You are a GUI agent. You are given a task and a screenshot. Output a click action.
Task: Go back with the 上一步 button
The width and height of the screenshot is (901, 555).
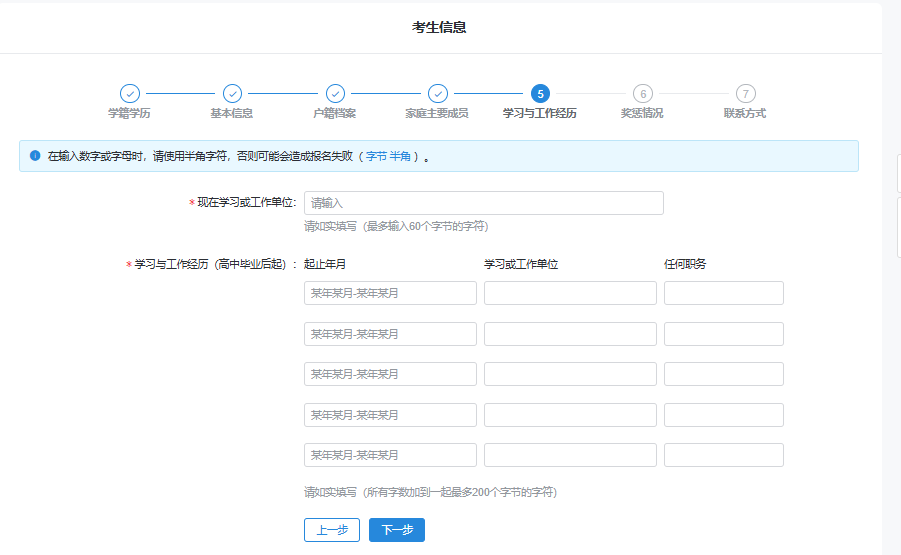click(x=332, y=530)
